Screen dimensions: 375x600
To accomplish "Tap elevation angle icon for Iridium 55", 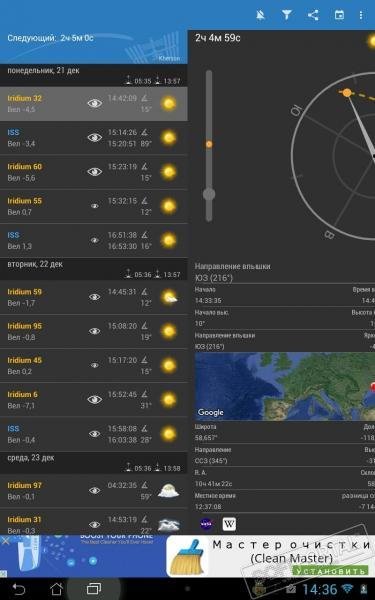I will (x=145, y=201).
